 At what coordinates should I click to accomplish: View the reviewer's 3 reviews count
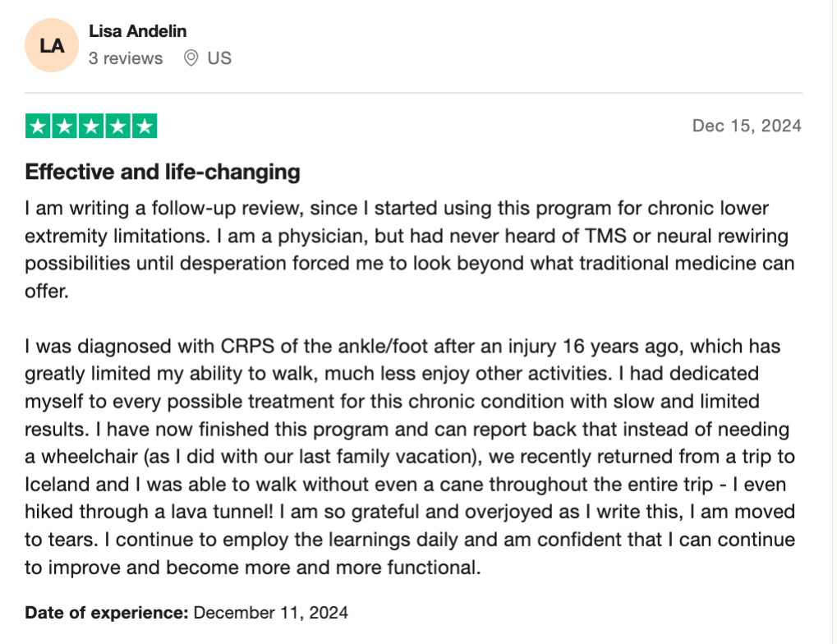[x=126, y=58]
